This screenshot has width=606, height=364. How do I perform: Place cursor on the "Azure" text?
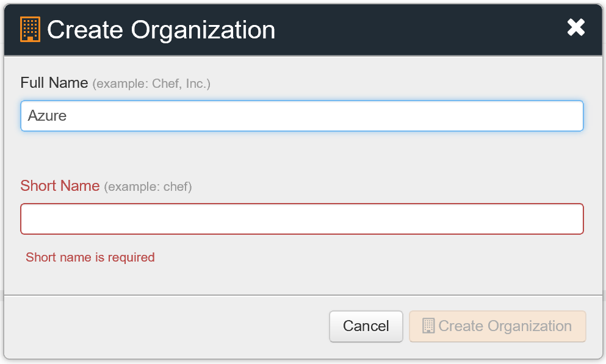pyautogui.click(x=47, y=116)
